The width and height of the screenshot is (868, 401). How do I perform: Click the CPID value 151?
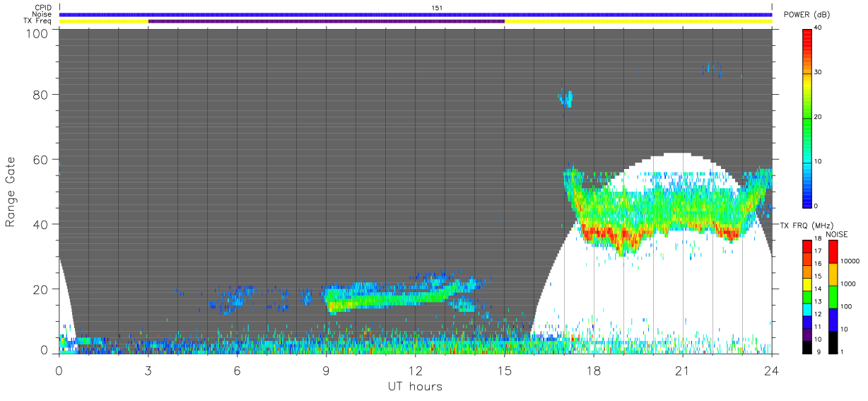tap(437, 8)
